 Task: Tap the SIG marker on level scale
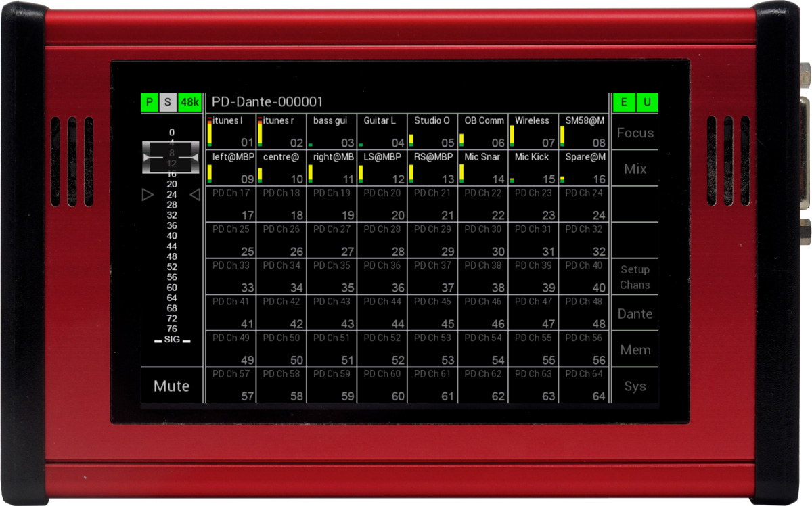pyautogui.click(x=172, y=340)
